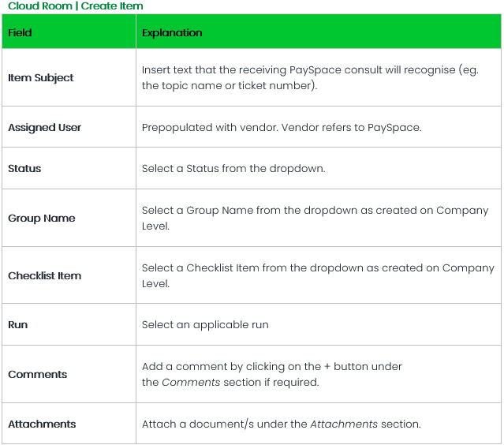
Task: Select the "Checklist Item" field label
Action: [45, 276]
